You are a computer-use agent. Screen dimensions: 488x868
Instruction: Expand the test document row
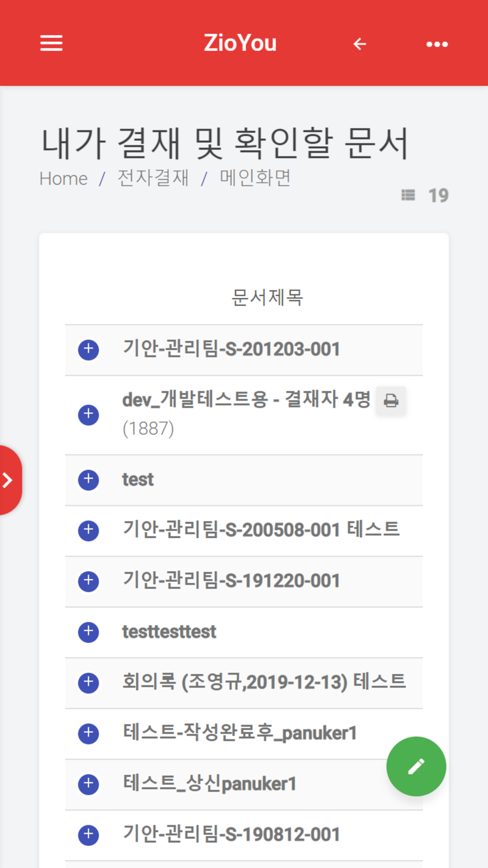pos(88,479)
